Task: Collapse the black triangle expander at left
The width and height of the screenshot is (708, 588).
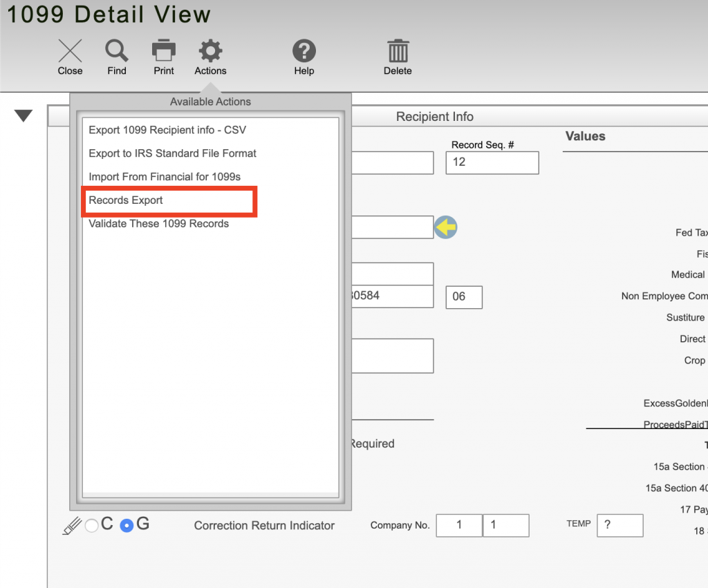Action: [24, 116]
